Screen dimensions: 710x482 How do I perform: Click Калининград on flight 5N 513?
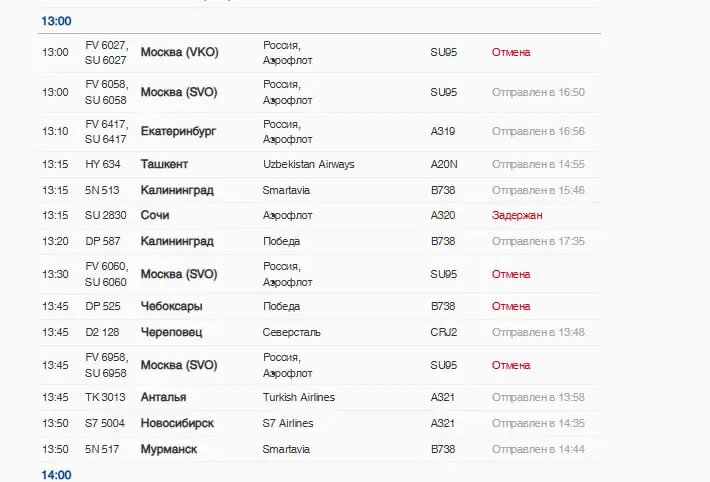click(x=176, y=190)
